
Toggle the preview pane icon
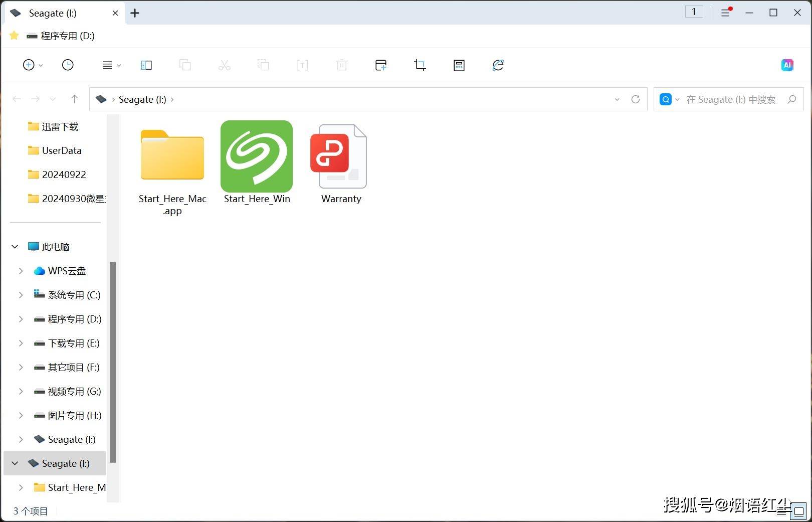click(146, 65)
